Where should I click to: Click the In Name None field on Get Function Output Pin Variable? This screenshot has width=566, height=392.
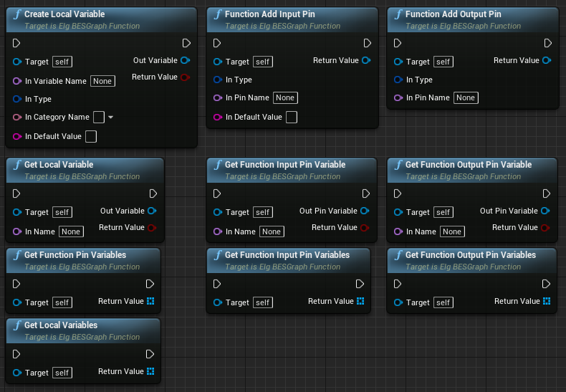pos(452,231)
